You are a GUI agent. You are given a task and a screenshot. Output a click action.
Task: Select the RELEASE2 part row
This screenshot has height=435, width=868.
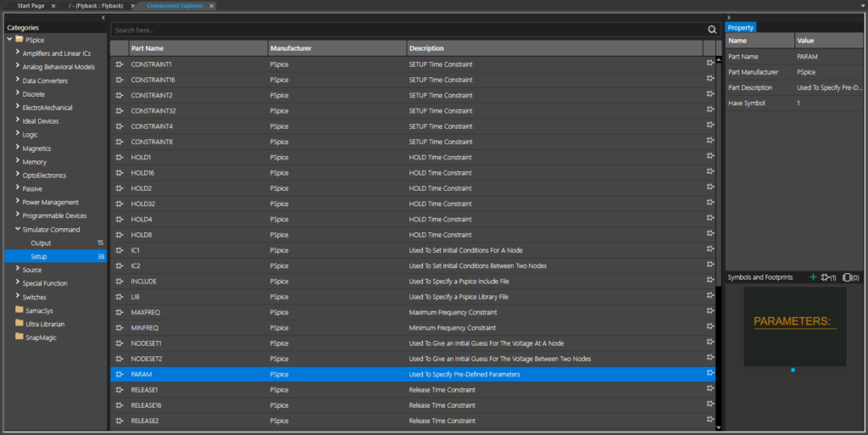[x=413, y=421]
